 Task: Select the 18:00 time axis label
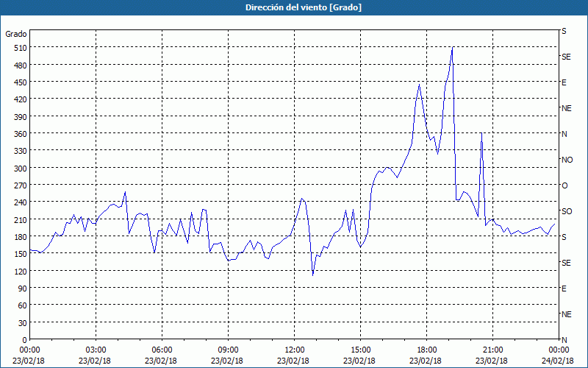[426, 350]
